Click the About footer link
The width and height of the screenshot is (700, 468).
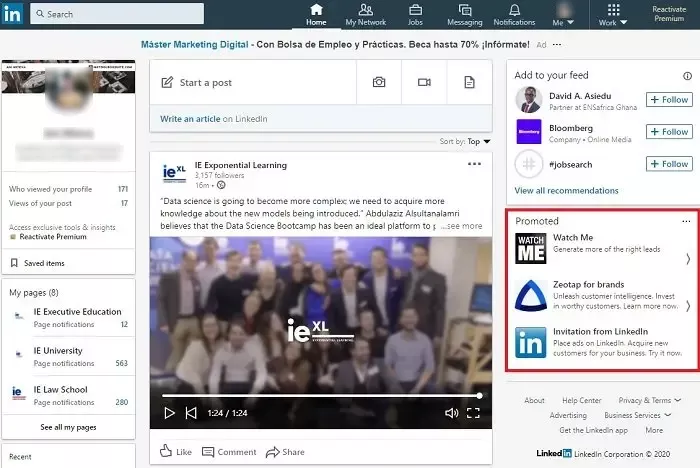coord(534,400)
